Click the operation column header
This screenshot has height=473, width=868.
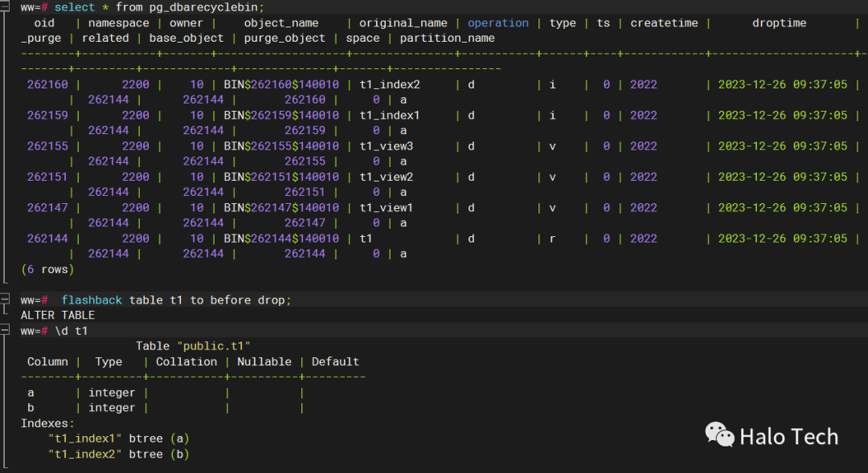(x=497, y=22)
